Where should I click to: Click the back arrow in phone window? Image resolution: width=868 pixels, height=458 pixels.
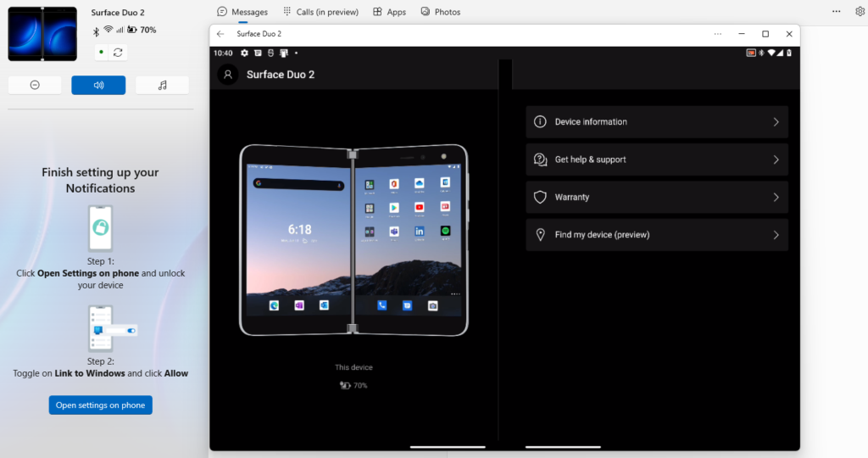point(220,34)
